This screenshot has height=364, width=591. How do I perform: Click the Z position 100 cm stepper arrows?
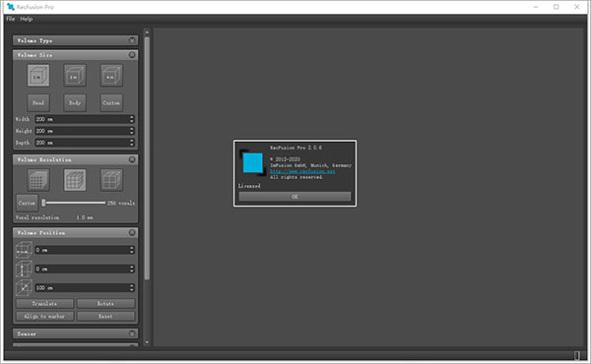coord(132,288)
